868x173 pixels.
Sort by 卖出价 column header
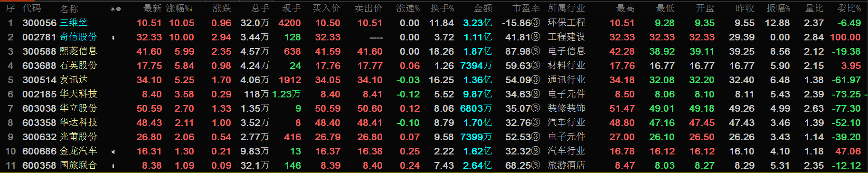pos(368,9)
